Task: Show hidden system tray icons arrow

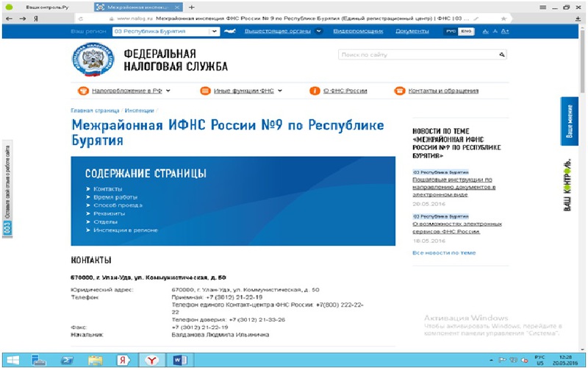Action: click(x=492, y=360)
